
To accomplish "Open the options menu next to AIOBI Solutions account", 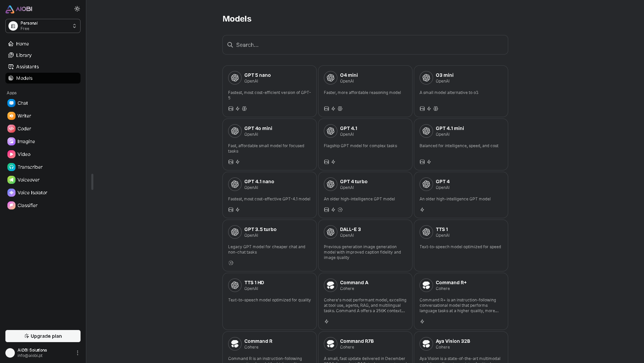I will click(x=78, y=353).
